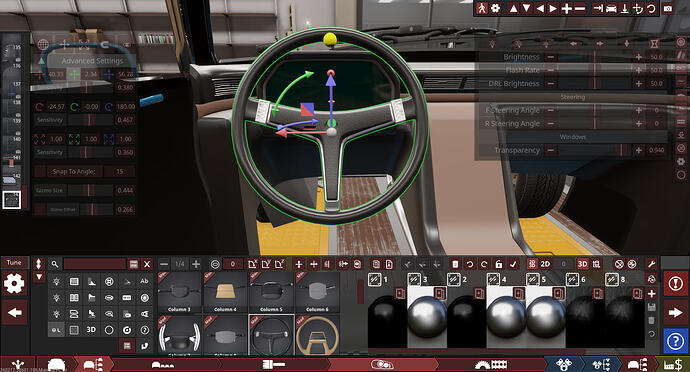690x372 pixels.
Task: Zoom in with the top toolbar plus
Action: click(567, 8)
